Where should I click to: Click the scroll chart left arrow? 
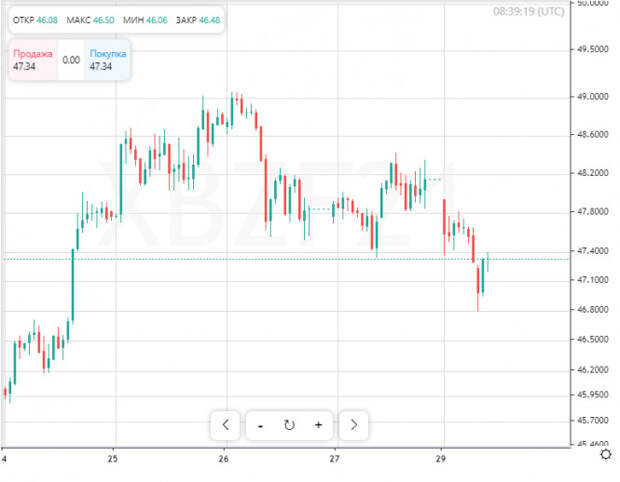click(225, 425)
